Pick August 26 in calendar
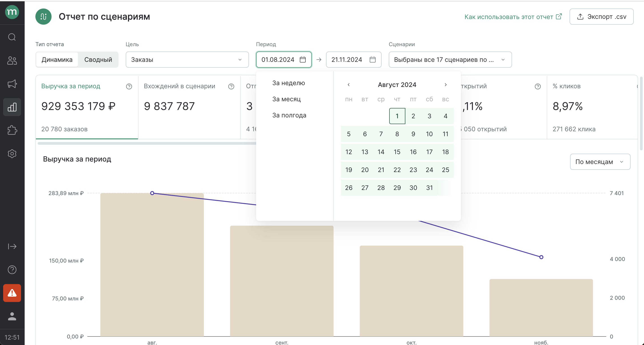 point(348,188)
